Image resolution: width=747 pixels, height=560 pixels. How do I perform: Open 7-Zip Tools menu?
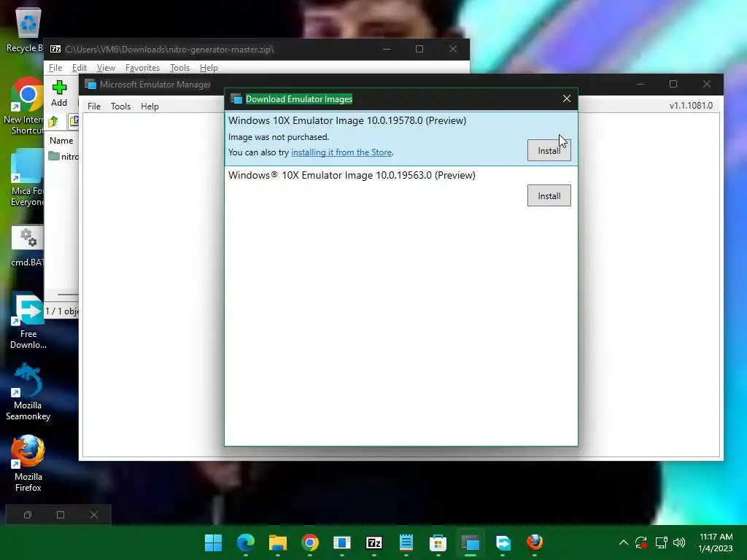point(179,68)
